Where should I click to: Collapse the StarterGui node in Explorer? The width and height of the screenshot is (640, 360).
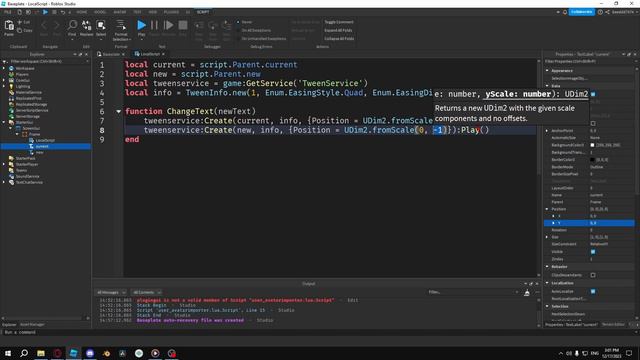4,122
